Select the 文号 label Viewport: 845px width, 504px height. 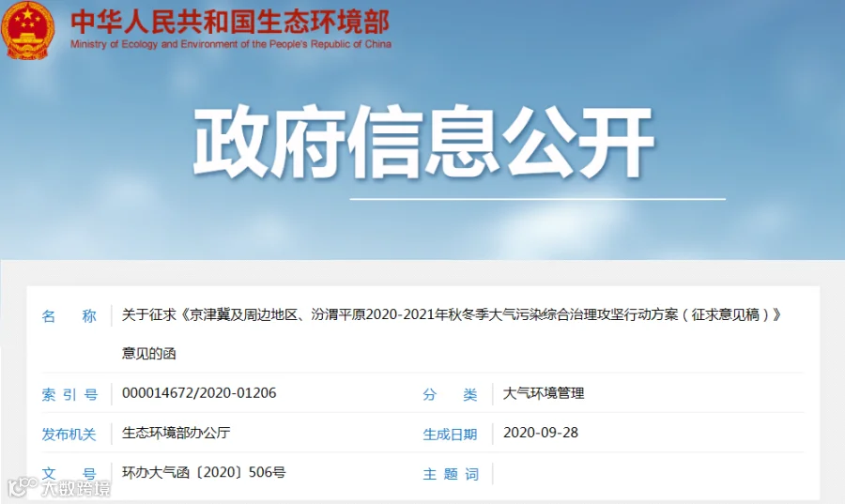(x=69, y=474)
